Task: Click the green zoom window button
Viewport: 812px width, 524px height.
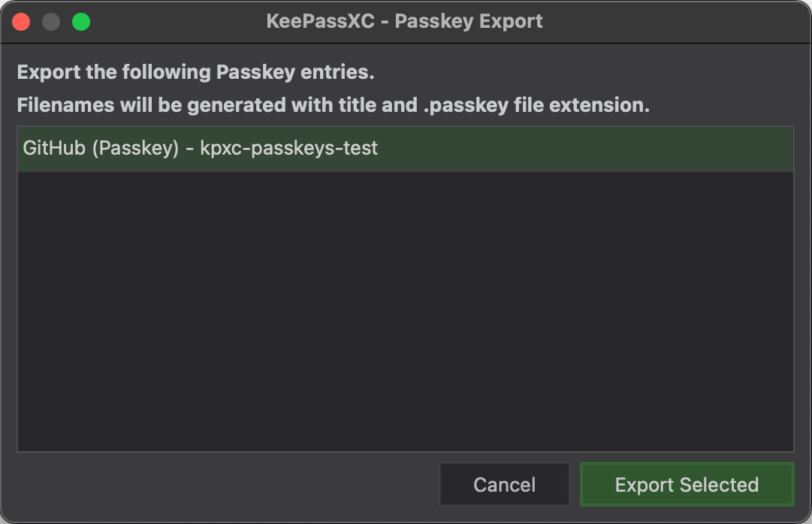Action: (81, 22)
